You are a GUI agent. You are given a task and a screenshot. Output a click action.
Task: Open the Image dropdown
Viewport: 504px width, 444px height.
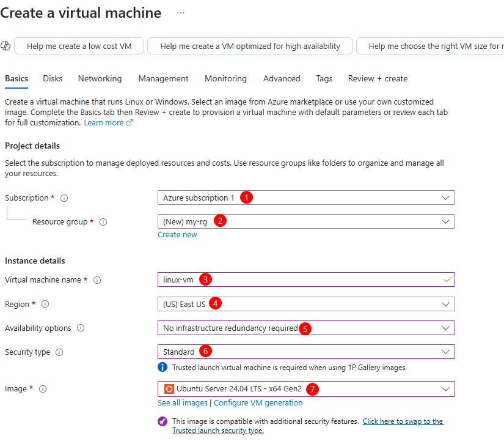pyautogui.click(x=306, y=389)
